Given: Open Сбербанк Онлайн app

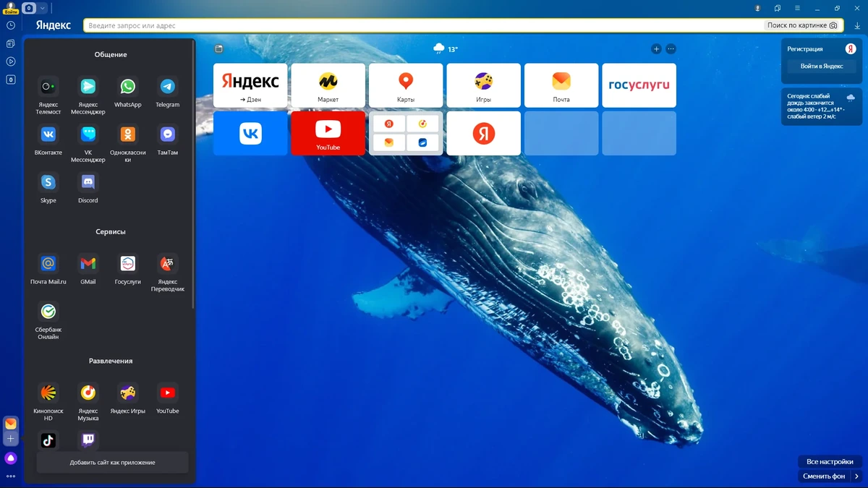Looking at the screenshot, I should [48, 312].
